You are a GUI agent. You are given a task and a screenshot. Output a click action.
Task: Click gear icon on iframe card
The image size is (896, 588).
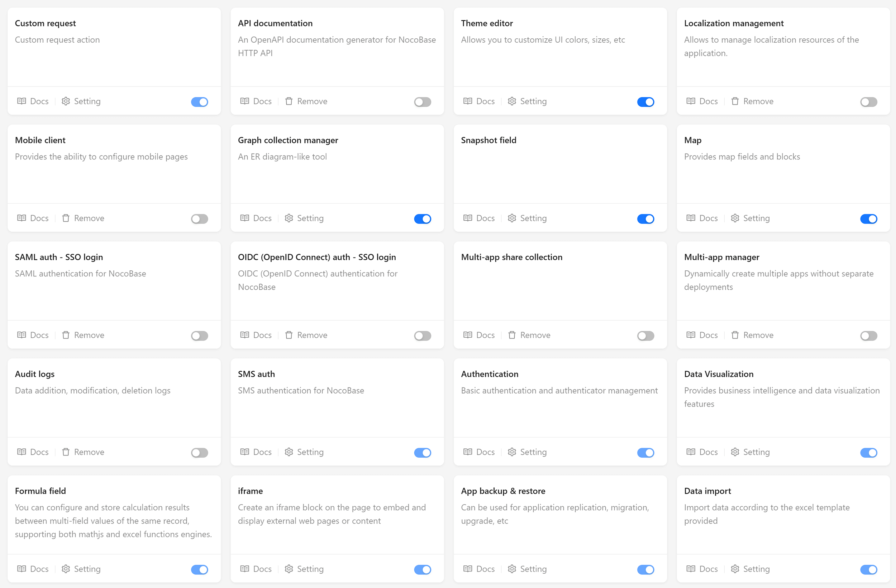289,569
